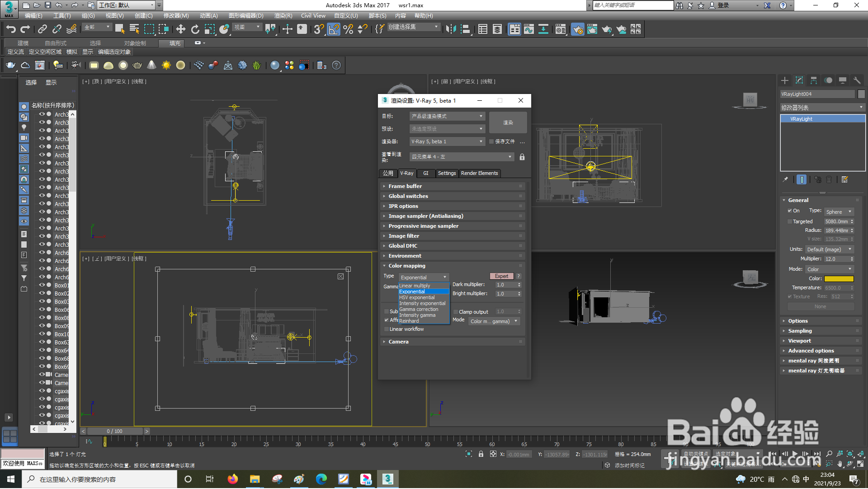Screen dimensions: 868x489
Task: Switch to the GI tab
Action: (x=426, y=173)
